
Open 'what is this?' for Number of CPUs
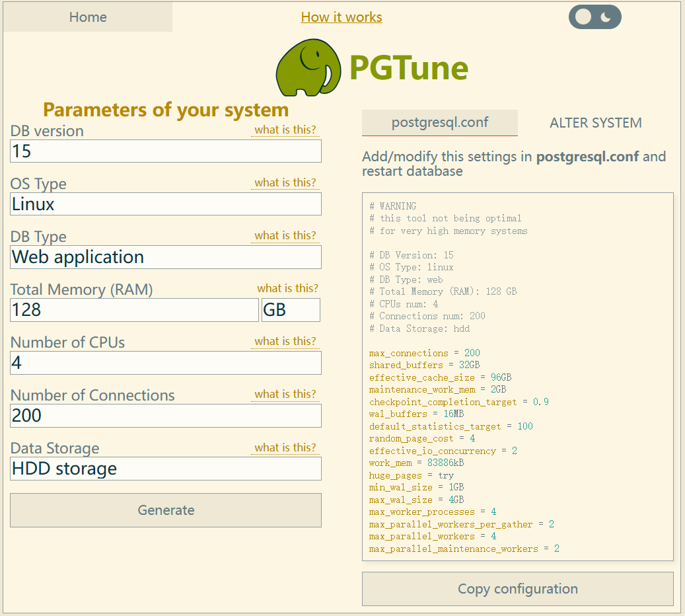(285, 342)
